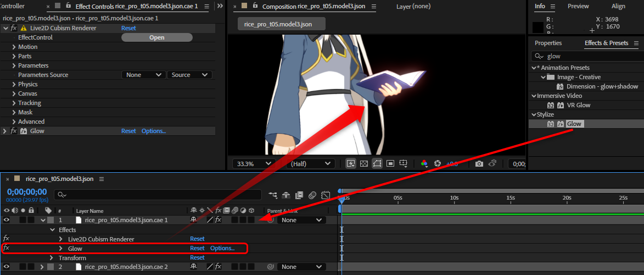The image size is (644, 275).
Task: Open timeline panel menu next to composition name
Action: click(102, 179)
